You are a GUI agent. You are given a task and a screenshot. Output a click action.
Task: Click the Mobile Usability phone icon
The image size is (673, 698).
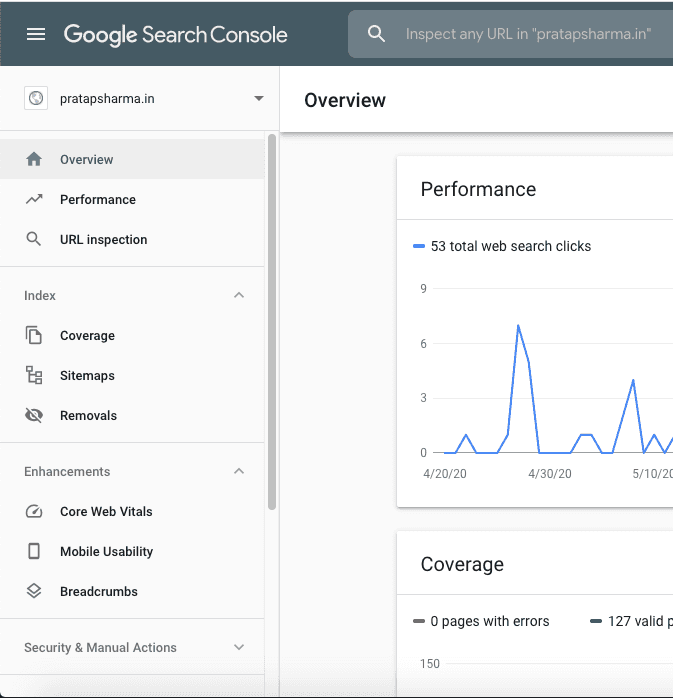(34, 551)
